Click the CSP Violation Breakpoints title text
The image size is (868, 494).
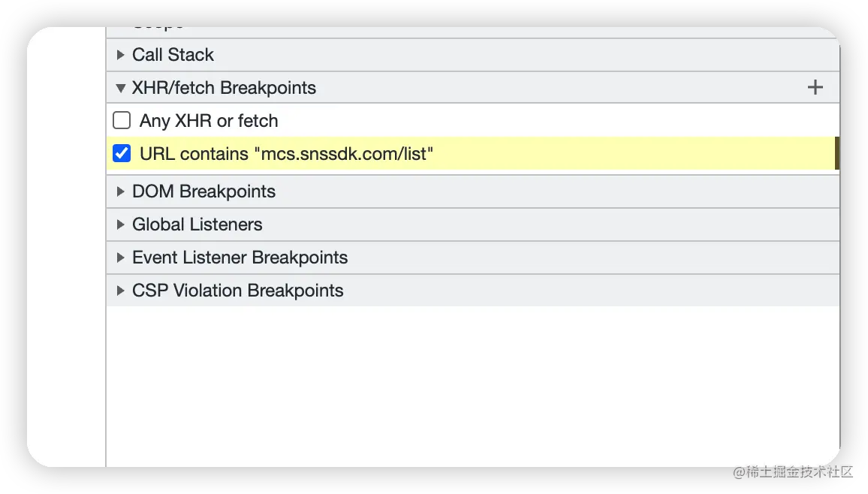coord(237,291)
